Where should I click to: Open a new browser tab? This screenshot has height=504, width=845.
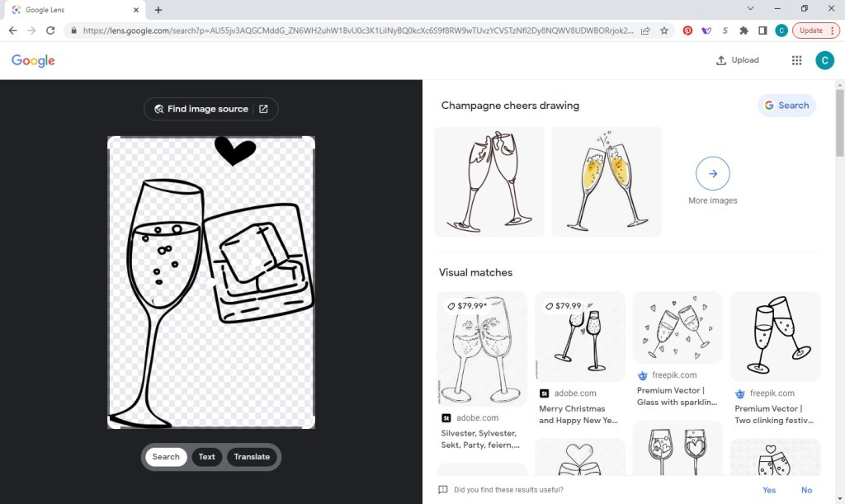click(x=158, y=10)
